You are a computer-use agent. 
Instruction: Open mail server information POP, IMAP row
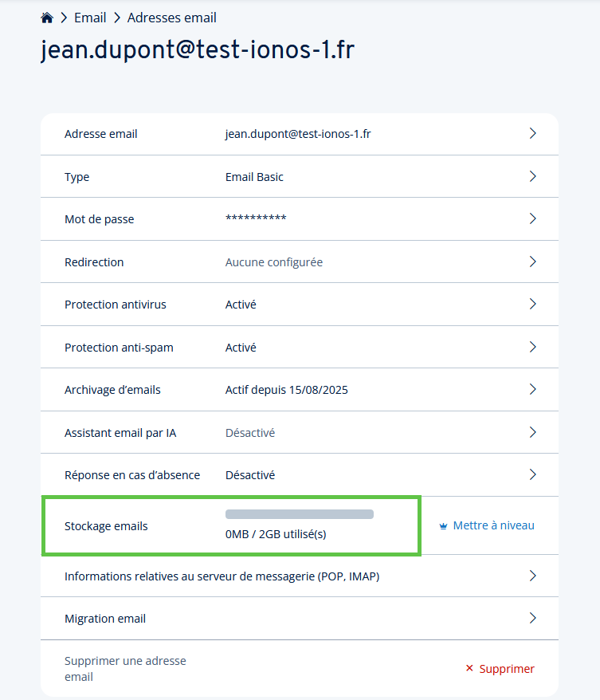tap(300, 576)
